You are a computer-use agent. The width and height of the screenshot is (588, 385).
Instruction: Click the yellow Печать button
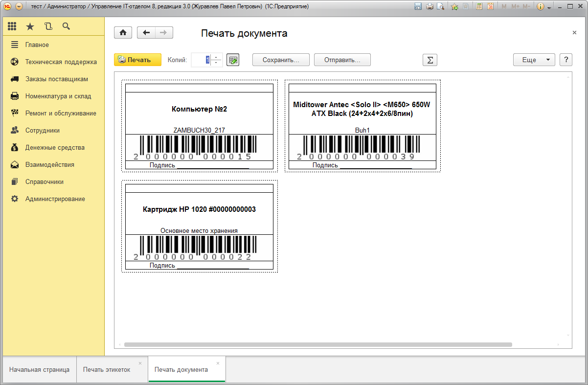point(137,60)
